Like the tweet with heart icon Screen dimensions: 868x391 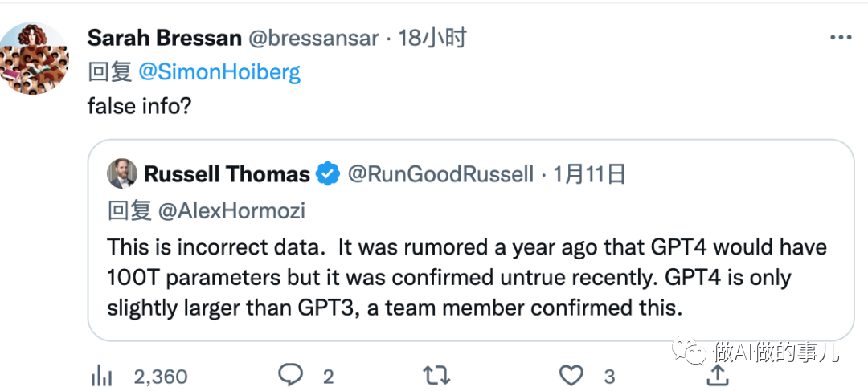click(x=571, y=375)
